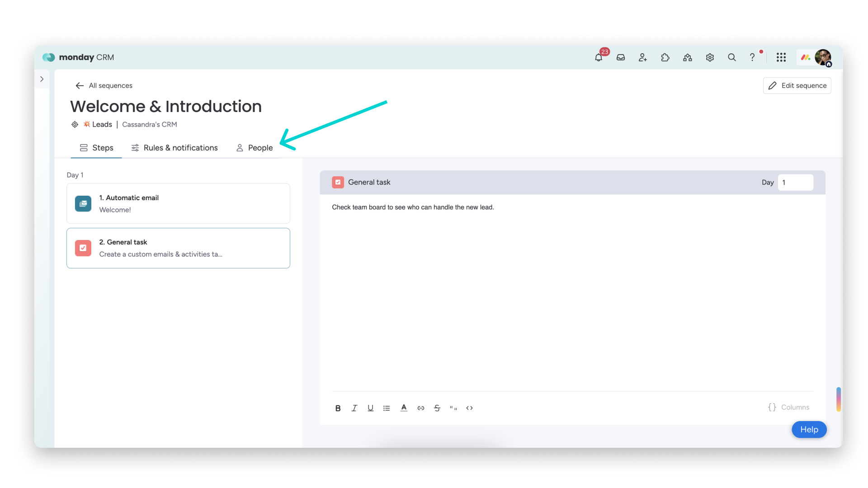This screenshot has height=488, width=868.
Task: Switch to the Steps tab
Action: pos(96,148)
